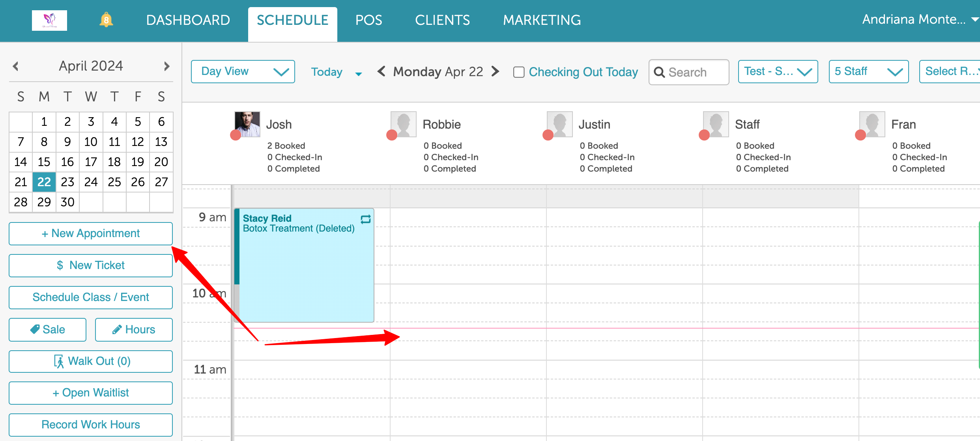Viewport: 980px width, 441px height.
Task: Click the company logo in header
Action: pos(49,21)
